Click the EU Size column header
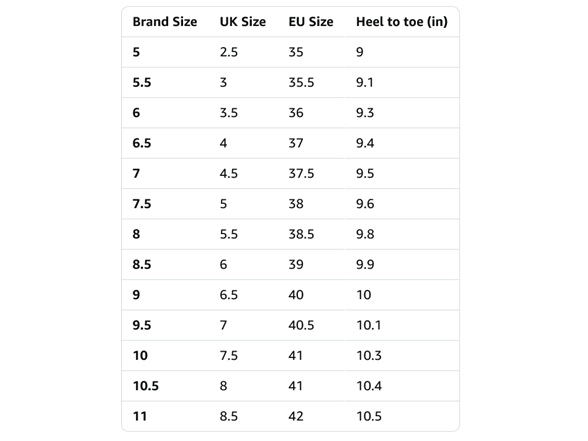Viewport: 588px width, 441px height. pos(311,22)
